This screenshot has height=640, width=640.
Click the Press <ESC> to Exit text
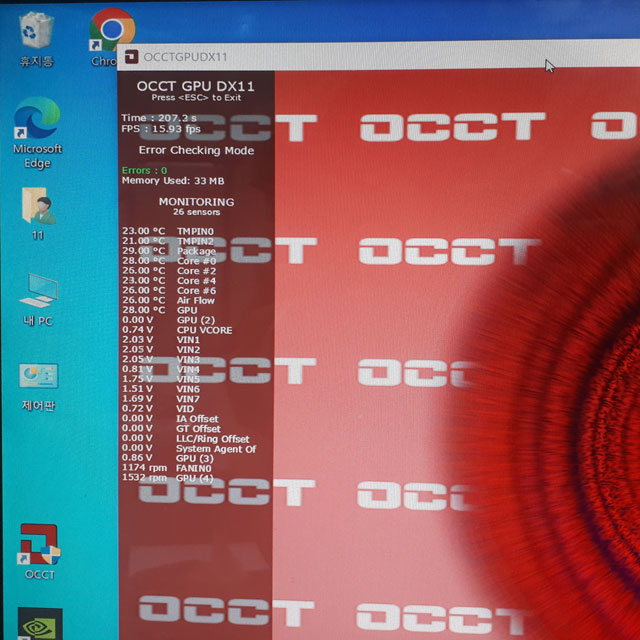click(x=196, y=98)
